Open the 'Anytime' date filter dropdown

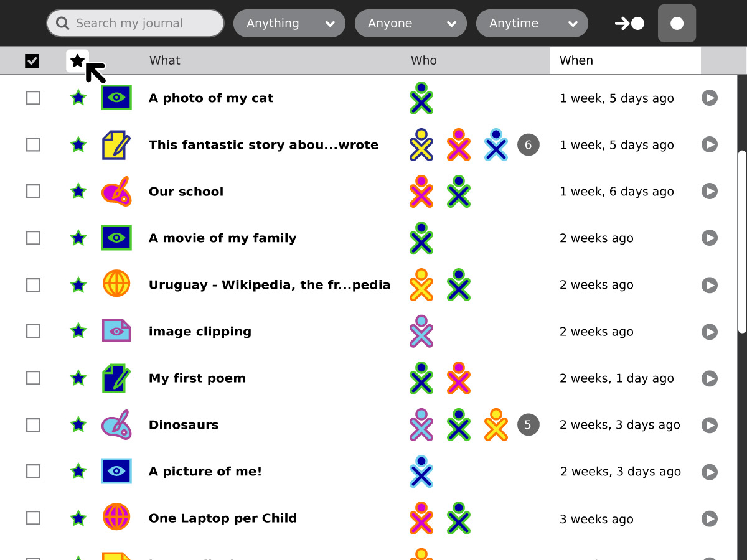[x=532, y=24]
